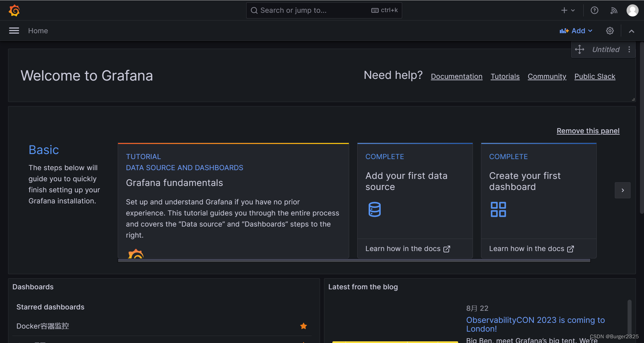Click the dashboard grid icon
Image resolution: width=644 pixels, height=343 pixels.
(x=498, y=209)
